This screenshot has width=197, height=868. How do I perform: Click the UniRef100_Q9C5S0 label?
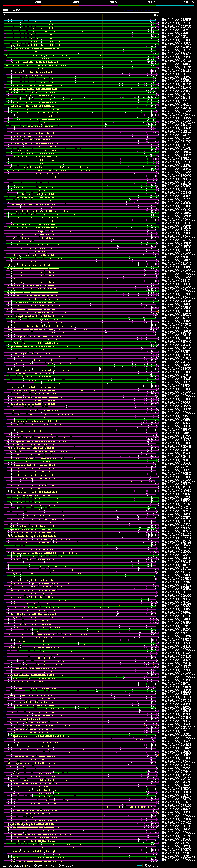pos(177,81)
